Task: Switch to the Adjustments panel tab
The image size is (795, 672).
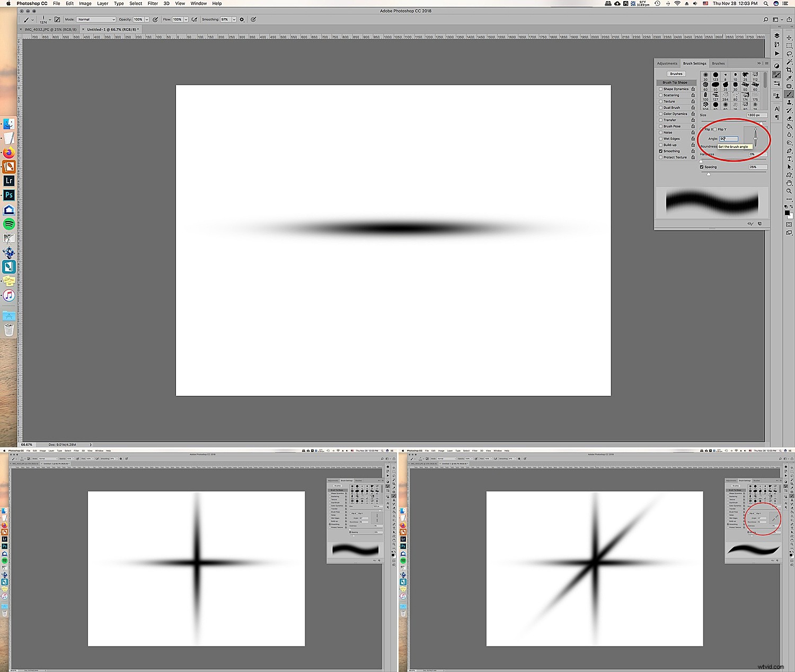Action: click(667, 64)
